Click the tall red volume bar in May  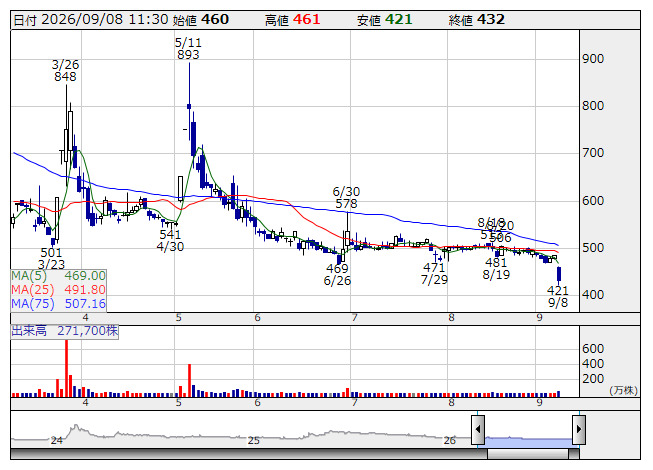pos(189,380)
